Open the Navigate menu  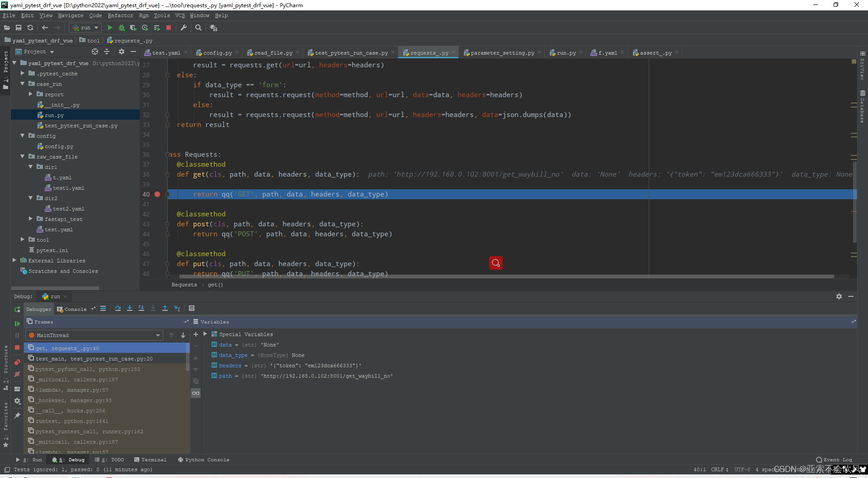point(71,15)
